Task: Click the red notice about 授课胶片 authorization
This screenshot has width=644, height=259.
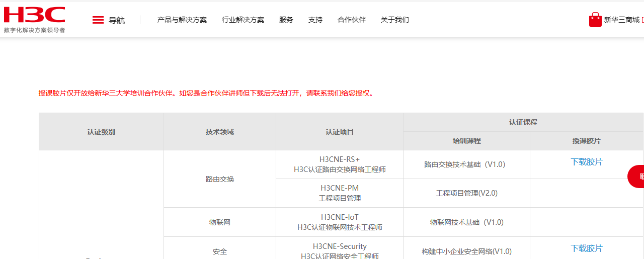Action: tap(207, 93)
